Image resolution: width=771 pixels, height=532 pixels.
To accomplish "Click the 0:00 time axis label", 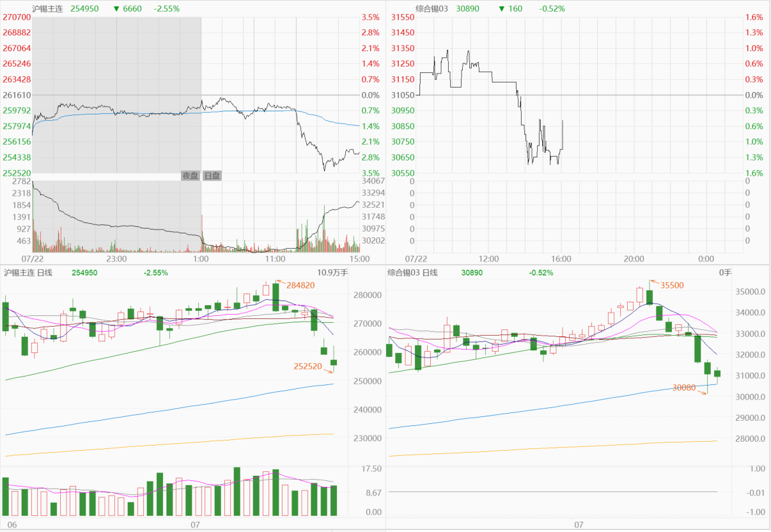I will [706, 259].
